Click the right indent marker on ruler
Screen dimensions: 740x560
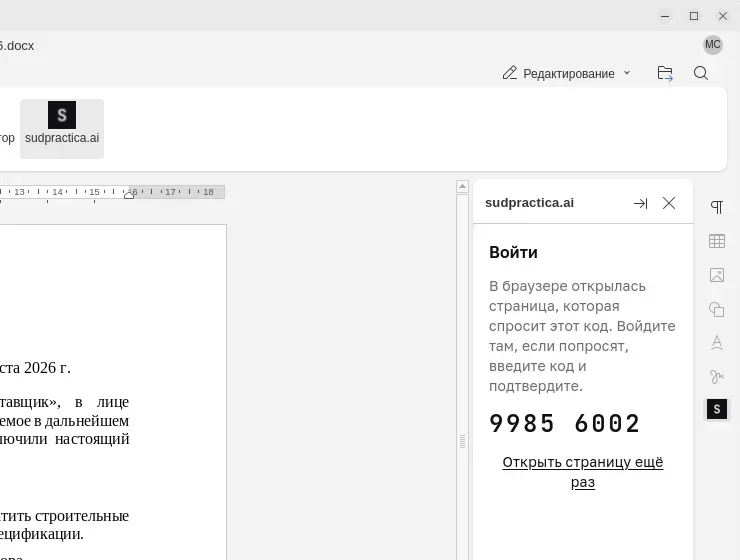(129, 195)
